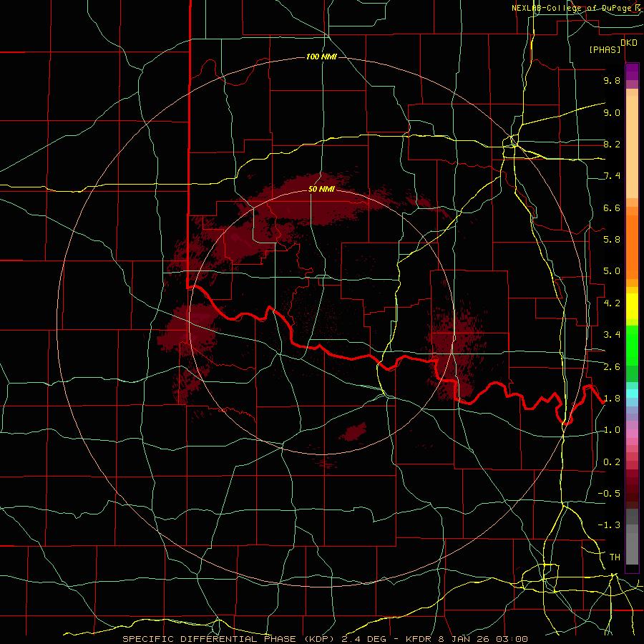
Task: Click the small isolated echo south of radar center
Action: (x=353, y=432)
